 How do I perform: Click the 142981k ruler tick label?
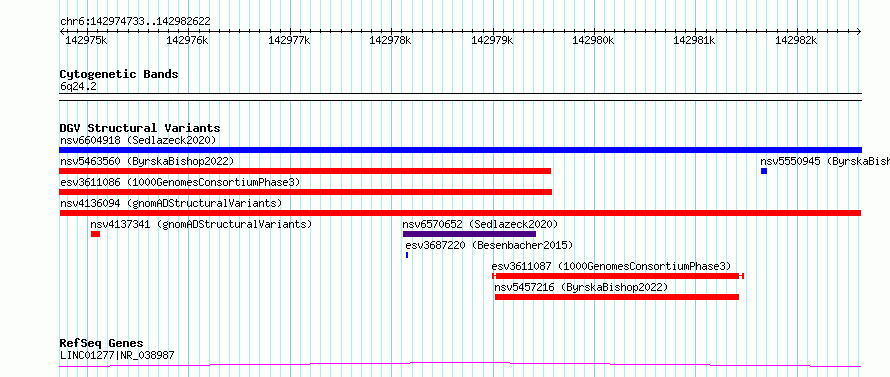[694, 40]
